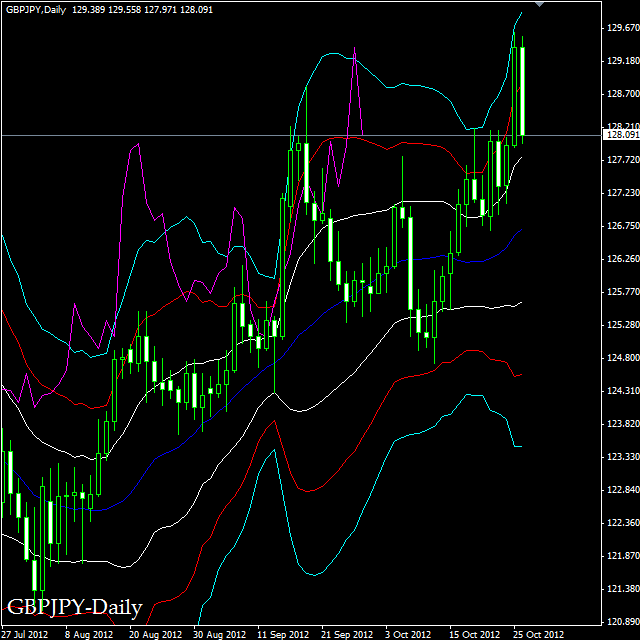
Task: Click the current price label 128.091
Action: [623, 135]
